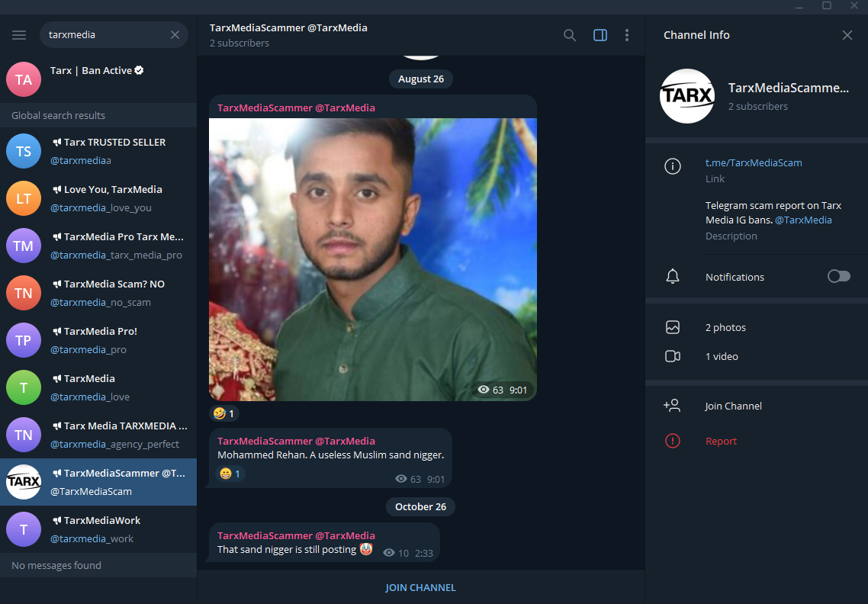Open the hamburger main menu
Image resolution: width=868 pixels, height=604 pixels.
pyautogui.click(x=19, y=35)
